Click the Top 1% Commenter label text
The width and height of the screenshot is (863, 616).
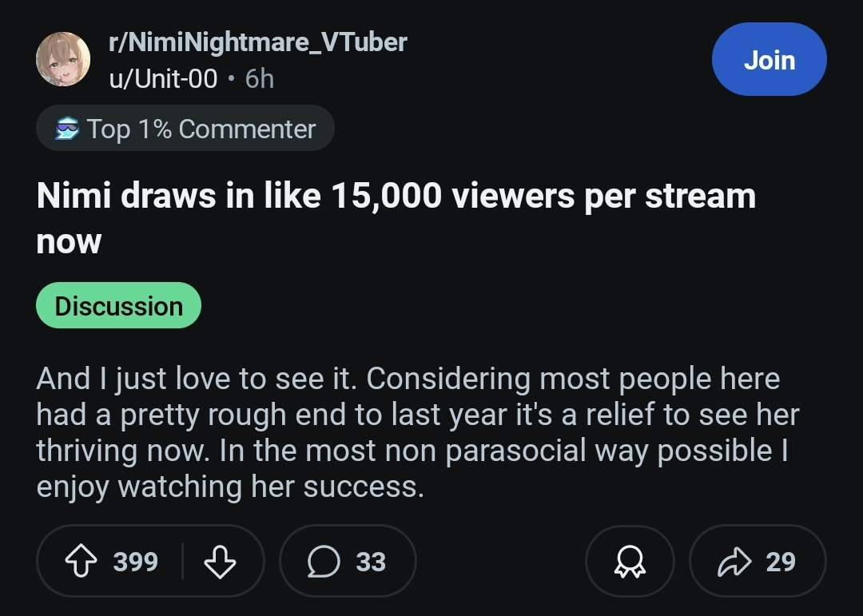coord(201,129)
